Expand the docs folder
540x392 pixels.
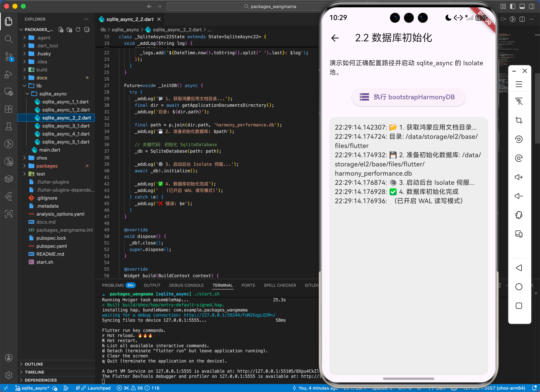(x=42, y=78)
